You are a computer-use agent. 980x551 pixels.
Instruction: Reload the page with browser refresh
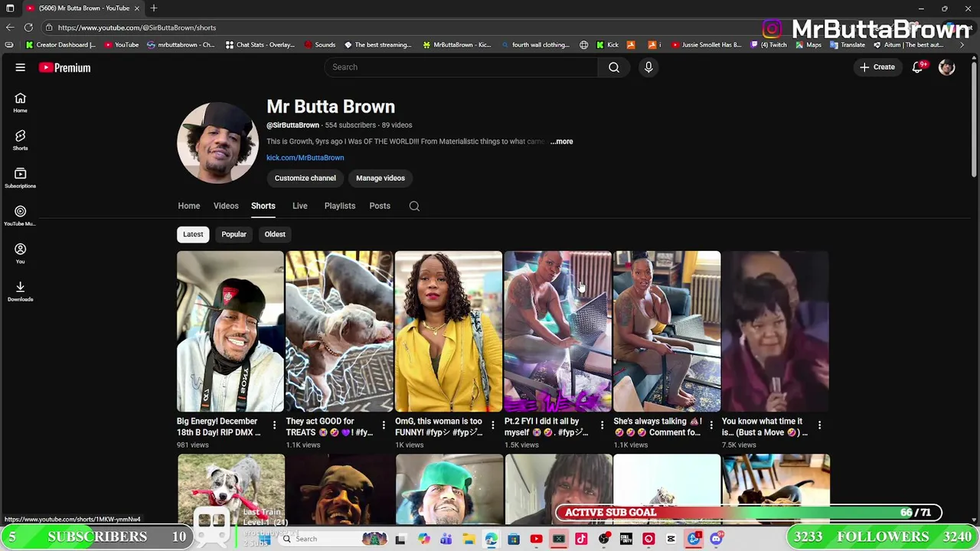pyautogui.click(x=28, y=28)
